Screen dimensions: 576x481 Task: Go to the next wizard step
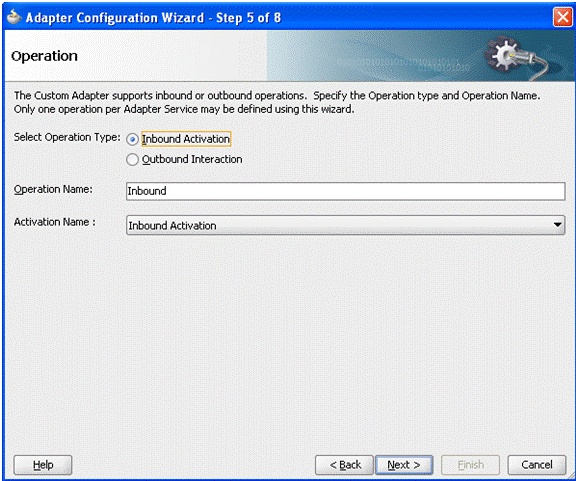(x=404, y=465)
